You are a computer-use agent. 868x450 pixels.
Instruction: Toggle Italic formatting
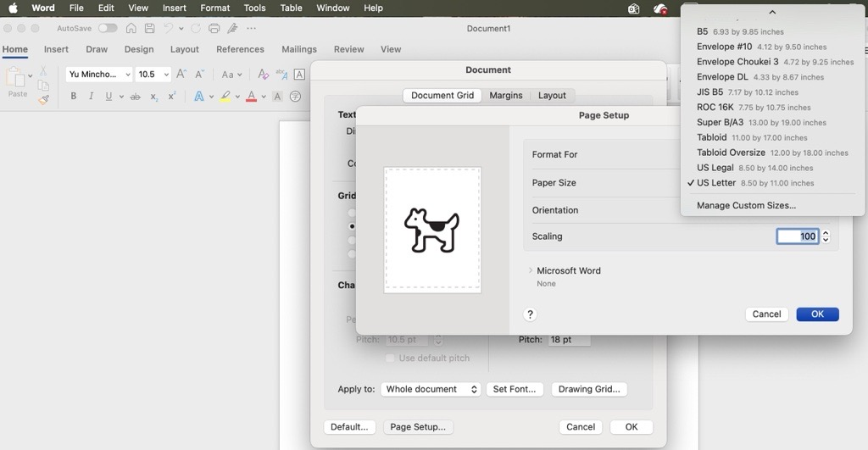(91, 97)
